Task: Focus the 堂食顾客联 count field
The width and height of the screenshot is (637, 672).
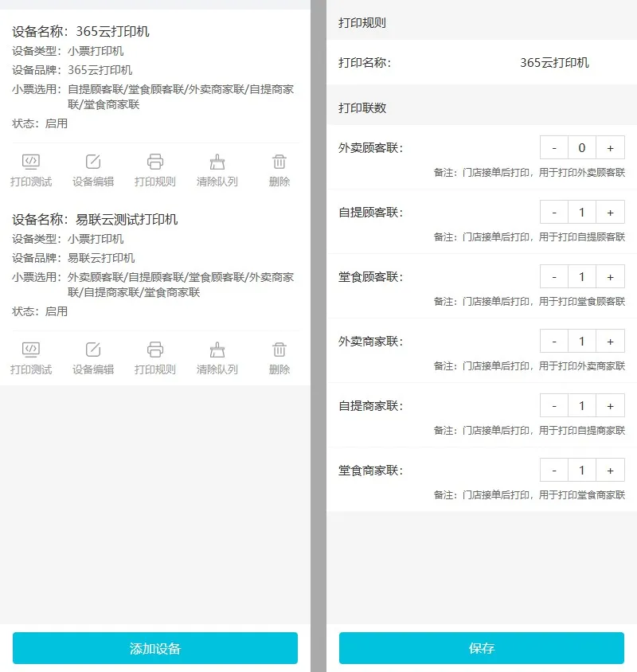Action: (582, 277)
